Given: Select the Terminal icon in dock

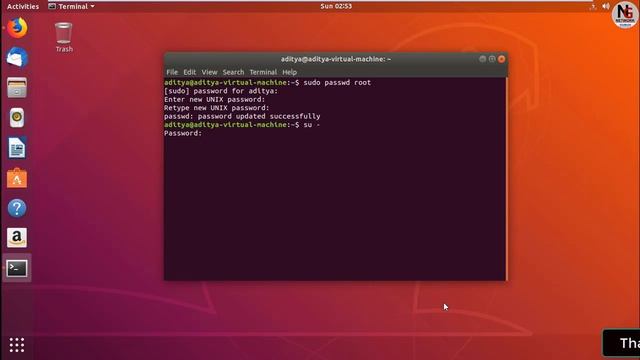Looking at the screenshot, I should coord(17,268).
